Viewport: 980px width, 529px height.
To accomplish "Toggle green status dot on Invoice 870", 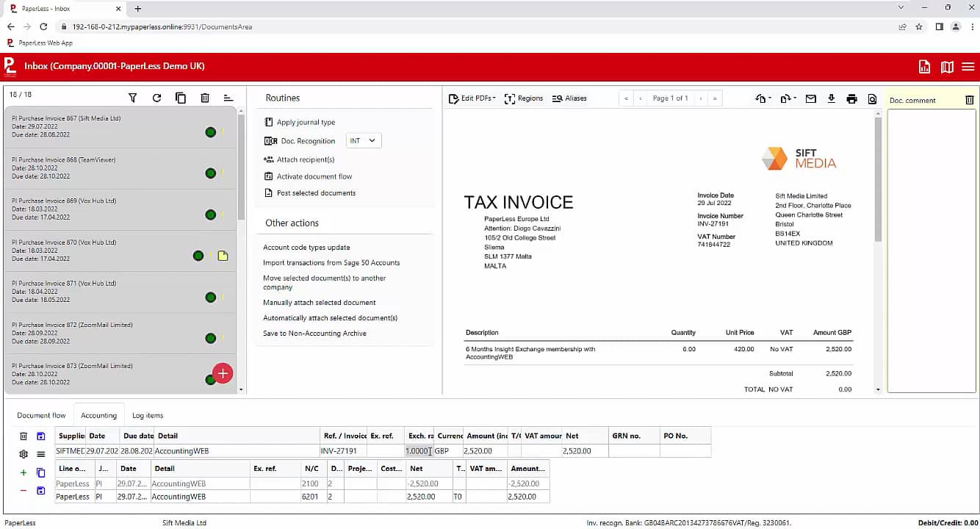I will point(198,256).
